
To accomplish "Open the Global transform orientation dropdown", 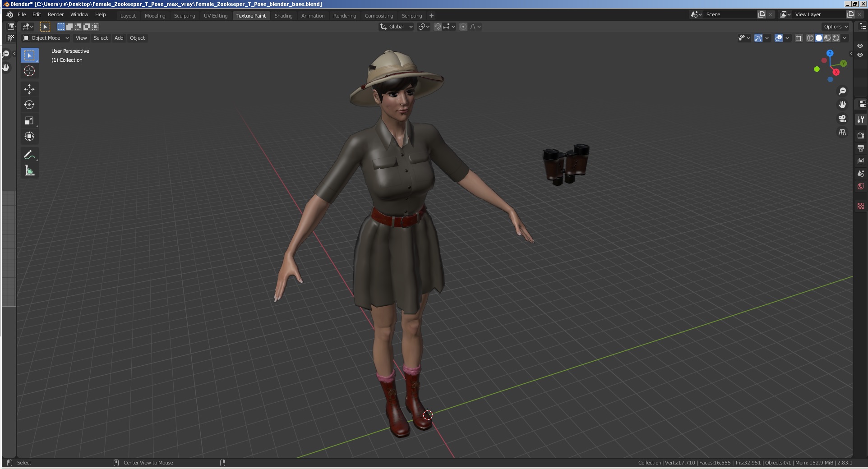I will click(396, 27).
